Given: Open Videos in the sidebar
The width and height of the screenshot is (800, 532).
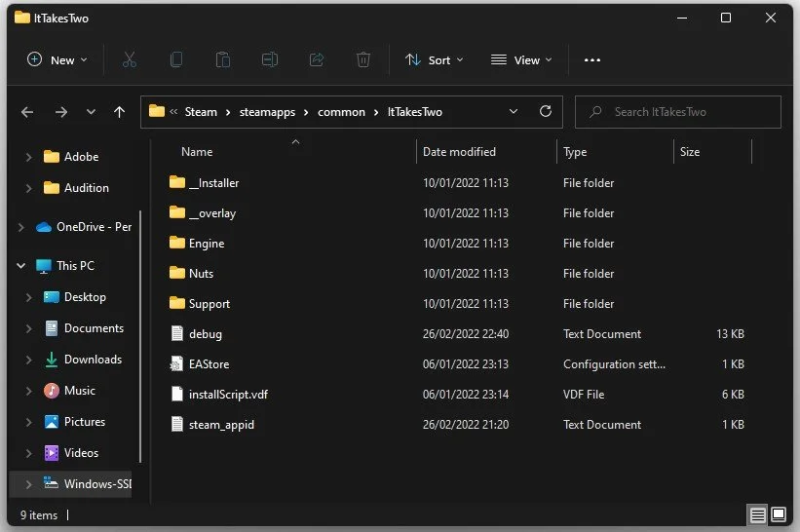Looking at the screenshot, I should (81, 453).
